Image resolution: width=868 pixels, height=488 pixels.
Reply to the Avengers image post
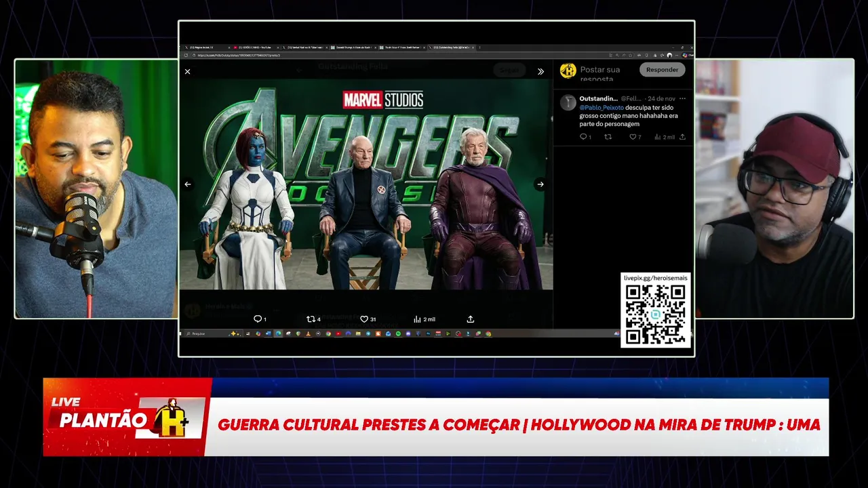click(x=260, y=319)
